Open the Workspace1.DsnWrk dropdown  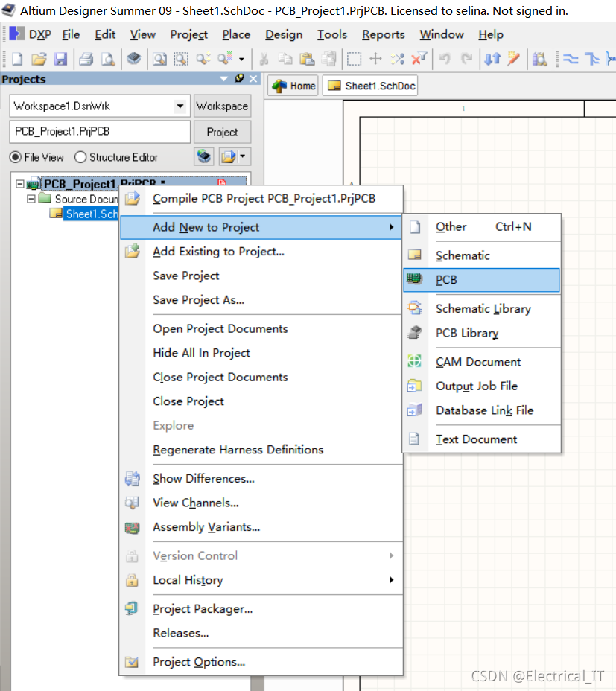(x=180, y=106)
